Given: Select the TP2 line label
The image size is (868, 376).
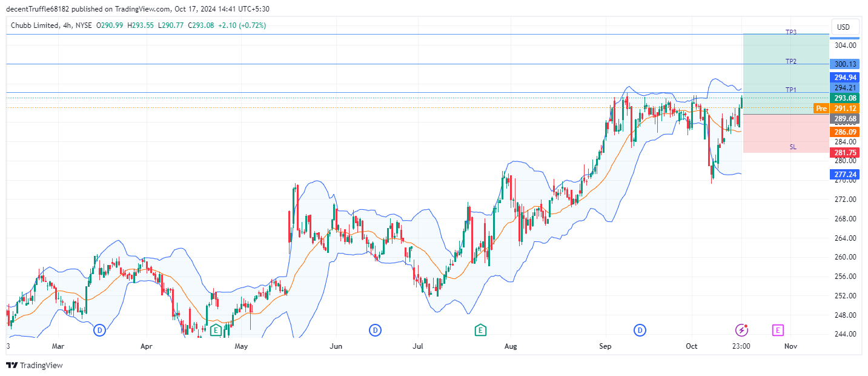Looking at the screenshot, I should 791,61.
